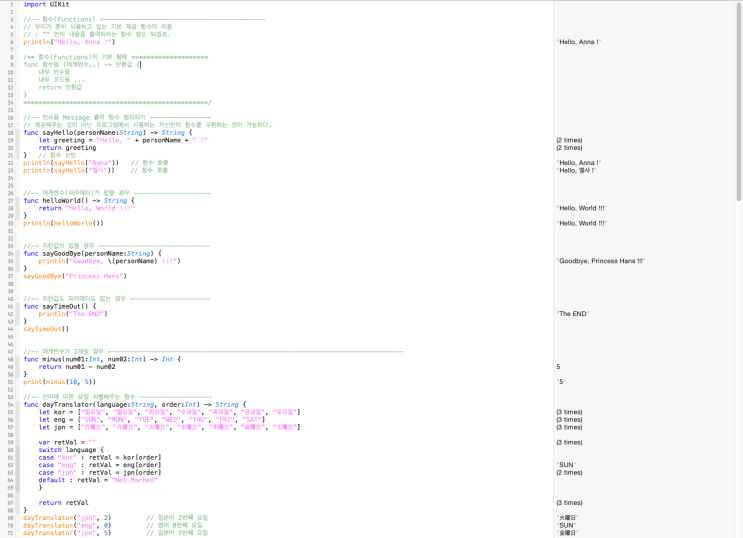The image size is (743, 538).
Task: Click the "import UIKit" line
Action: click(46, 4)
